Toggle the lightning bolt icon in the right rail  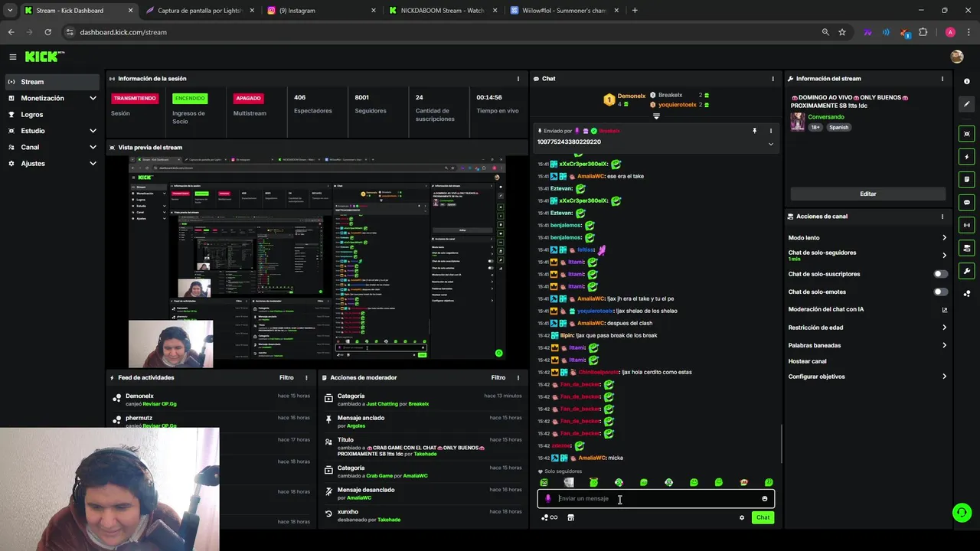[x=967, y=157]
